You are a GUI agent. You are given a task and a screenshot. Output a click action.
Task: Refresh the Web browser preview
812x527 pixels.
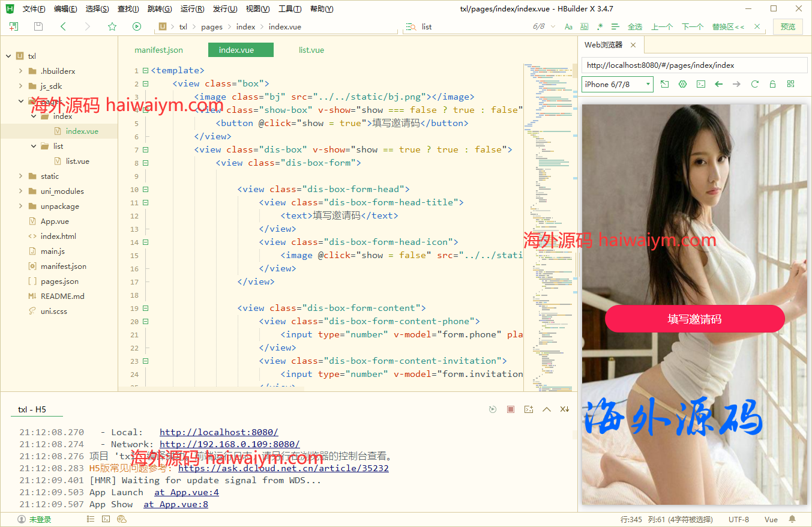pyautogui.click(x=755, y=84)
